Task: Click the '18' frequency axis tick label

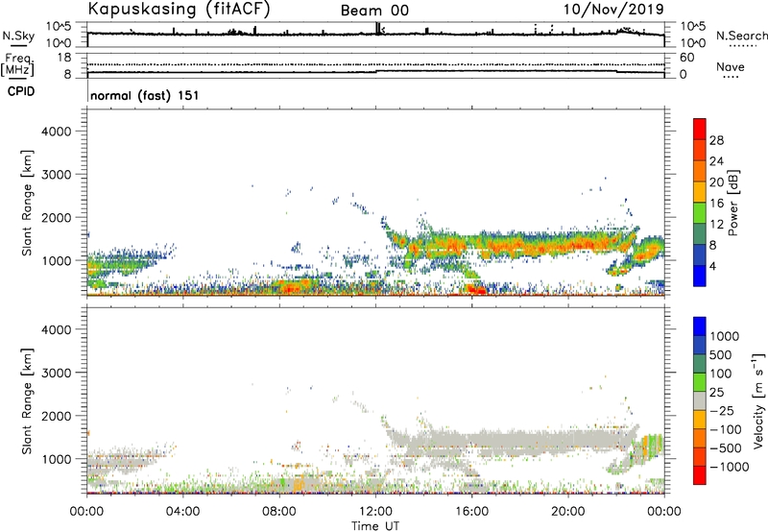Action: coord(63,58)
